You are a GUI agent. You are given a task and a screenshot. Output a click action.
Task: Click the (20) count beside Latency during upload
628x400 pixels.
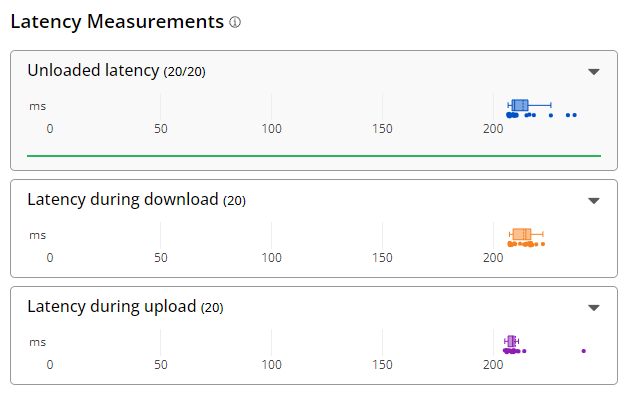[x=213, y=308]
